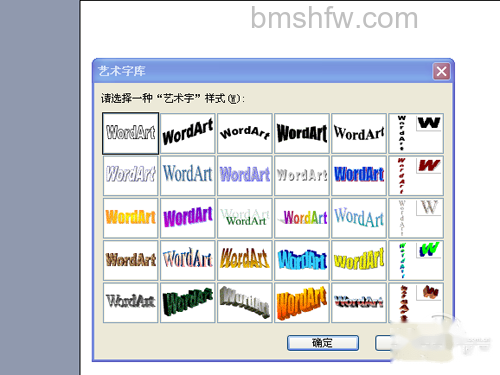The height and width of the screenshot is (375, 500).
Task: Choose the black slanted upward WordArt style
Action: pos(188,133)
